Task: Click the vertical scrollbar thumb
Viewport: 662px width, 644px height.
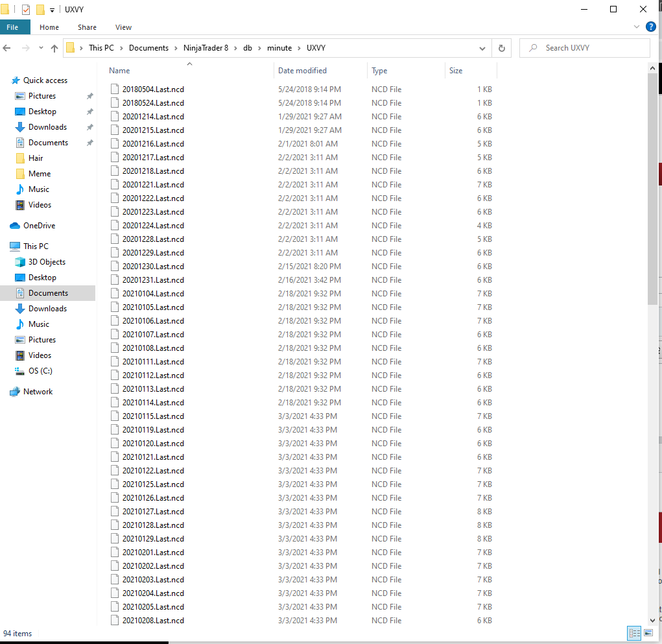Action: 652,189
